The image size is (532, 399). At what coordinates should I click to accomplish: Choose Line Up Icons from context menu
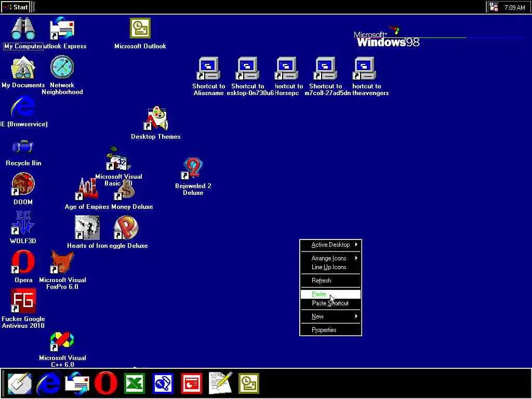pyautogui.click(x=331, y=267)
